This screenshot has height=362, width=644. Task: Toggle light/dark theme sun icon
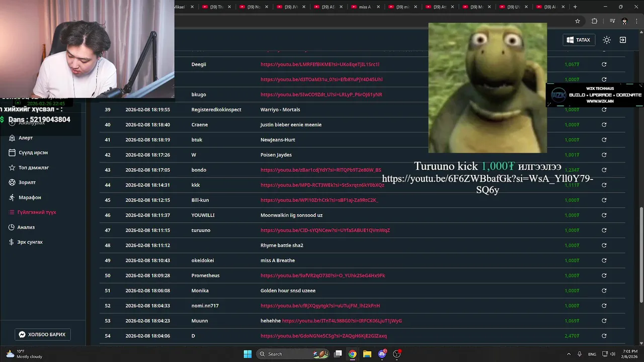pyautogui.click(x=607, y=40)
